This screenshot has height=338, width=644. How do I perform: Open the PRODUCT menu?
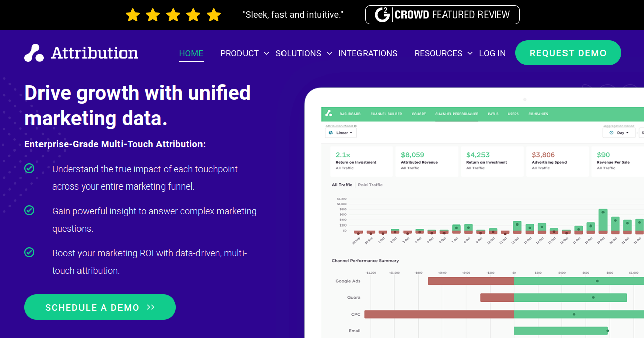[x=239, y=53]
